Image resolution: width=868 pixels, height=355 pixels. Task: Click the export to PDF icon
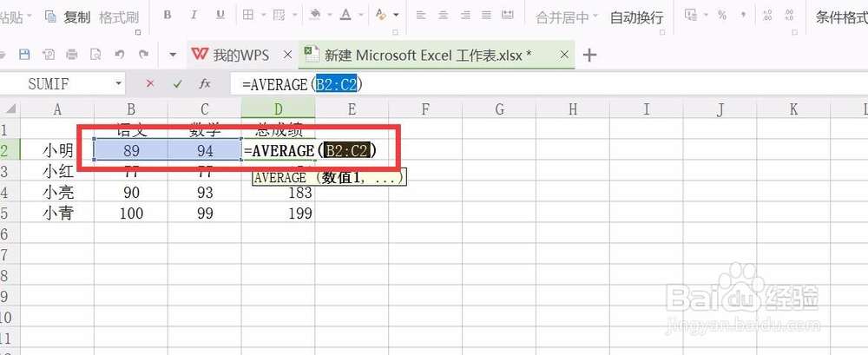click(x=49, y=55)
